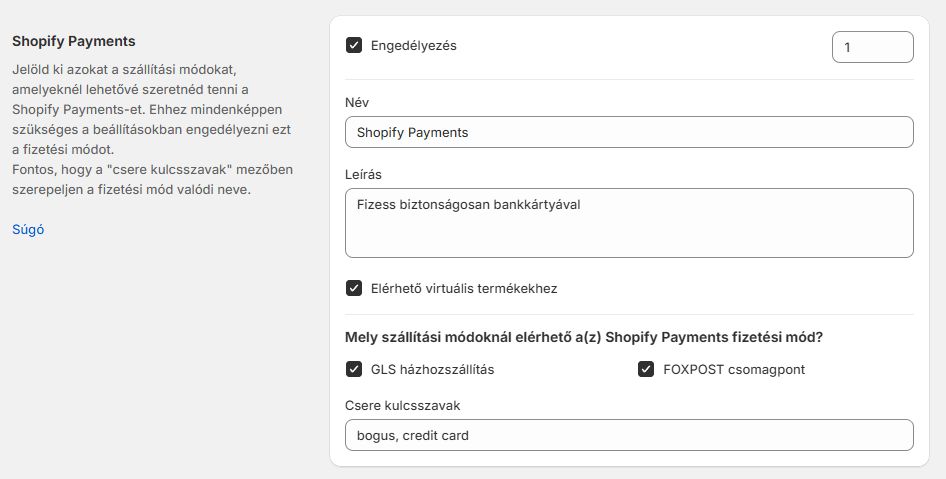Viewport: 946px width, 479px height.
Task: Toggle the Engedélyezés checkbox
Action: click(x=354, y=45)
